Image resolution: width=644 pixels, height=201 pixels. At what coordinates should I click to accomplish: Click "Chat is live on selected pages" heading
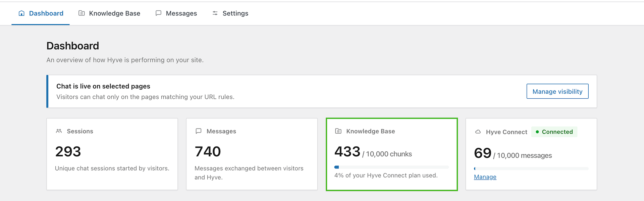pos(103,86)
